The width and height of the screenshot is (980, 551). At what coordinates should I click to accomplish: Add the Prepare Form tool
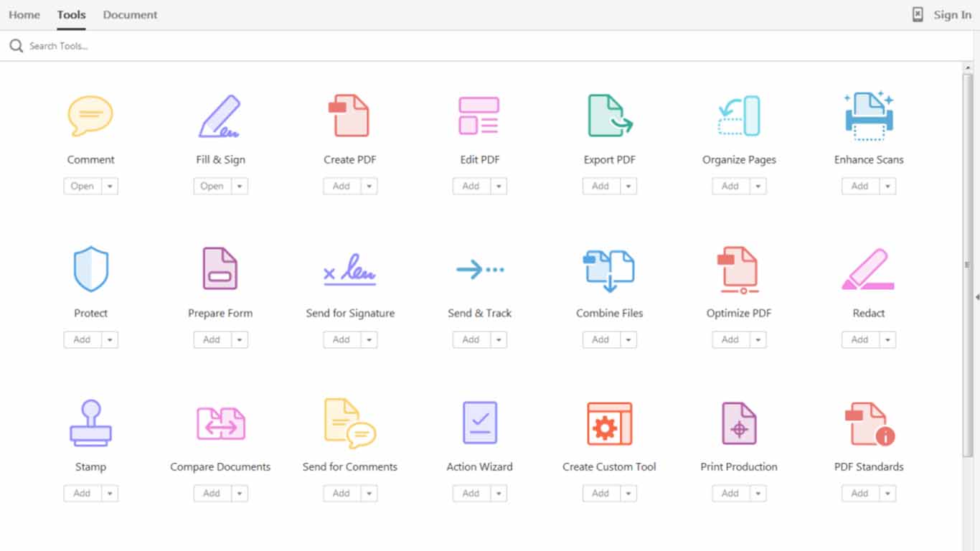coord(212,340)
